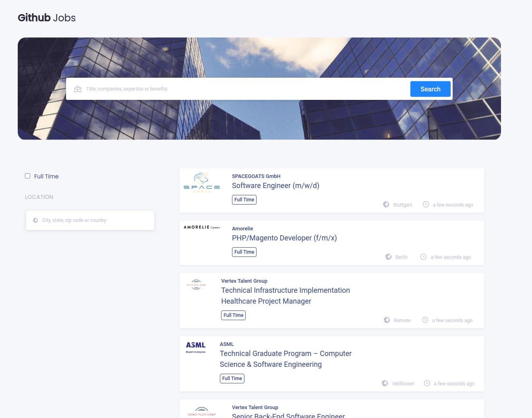Open the Senior Back-End Software Engineer job
This screenshot has width=532, height=418.
(x=288, y=415)
